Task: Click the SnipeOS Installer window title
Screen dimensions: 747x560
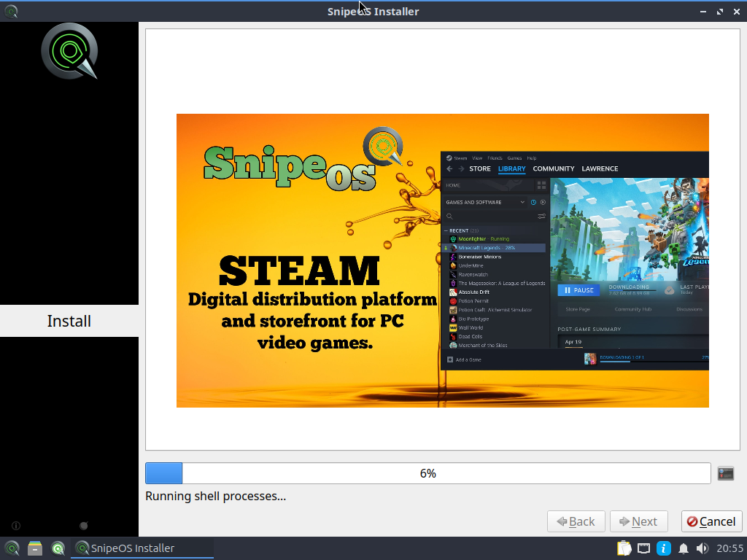Action: coord(373,12)
